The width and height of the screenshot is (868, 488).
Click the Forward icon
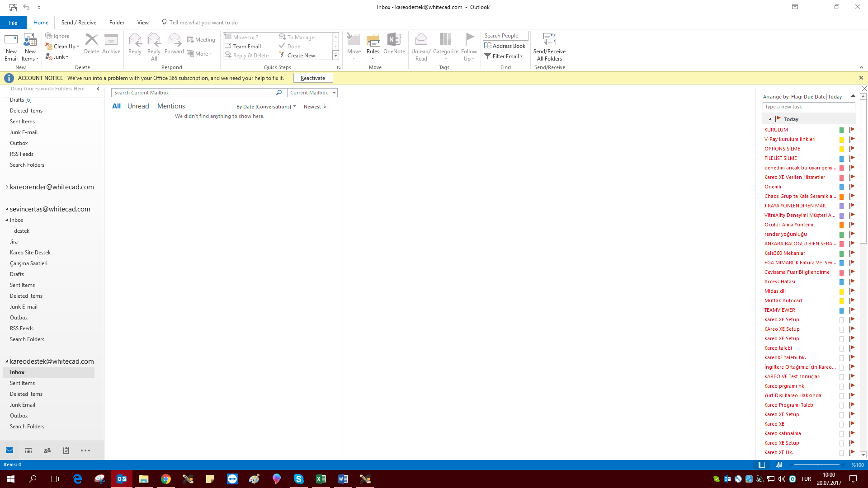point(174,44)
